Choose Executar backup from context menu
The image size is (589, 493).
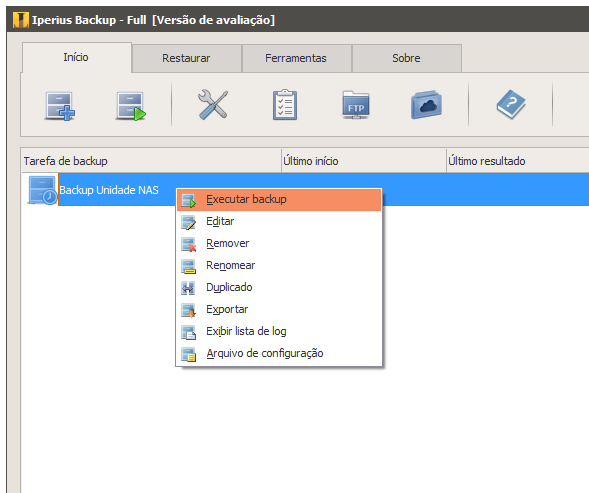click(279, 200)
